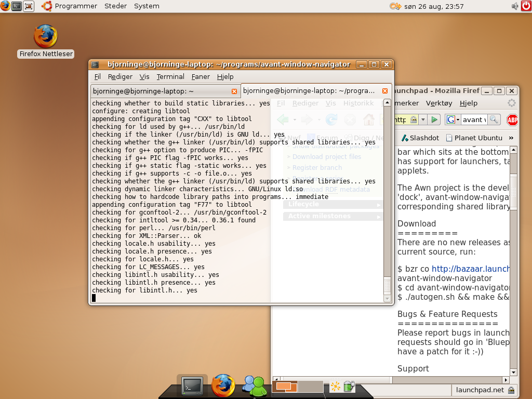Open the volume control speaker icon
532x399 pixels.
click(515, 6)
